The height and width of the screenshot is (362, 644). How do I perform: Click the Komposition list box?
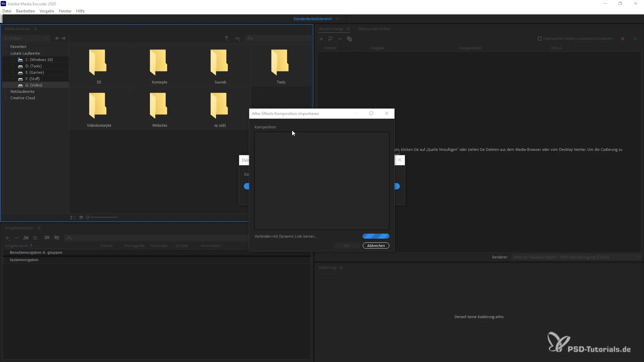(322, 181)
